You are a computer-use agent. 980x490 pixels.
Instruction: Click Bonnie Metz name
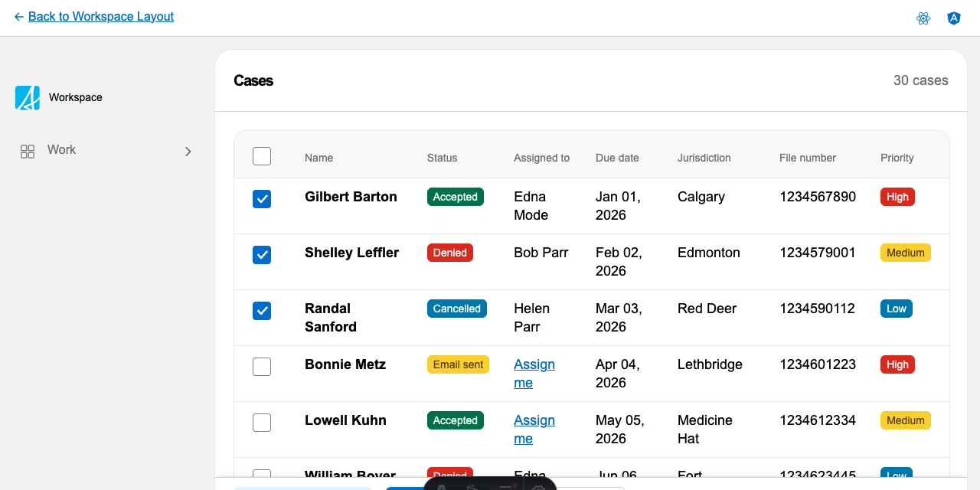(345, 364)
